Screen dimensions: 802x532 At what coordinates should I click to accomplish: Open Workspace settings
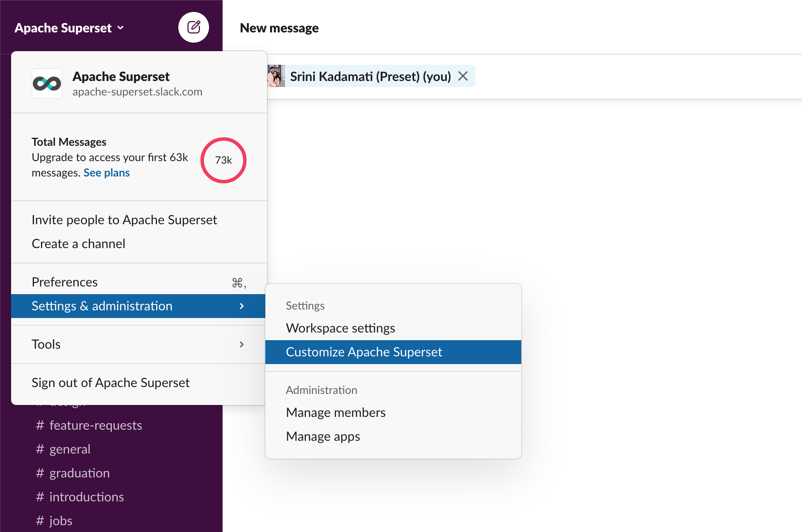340,328
